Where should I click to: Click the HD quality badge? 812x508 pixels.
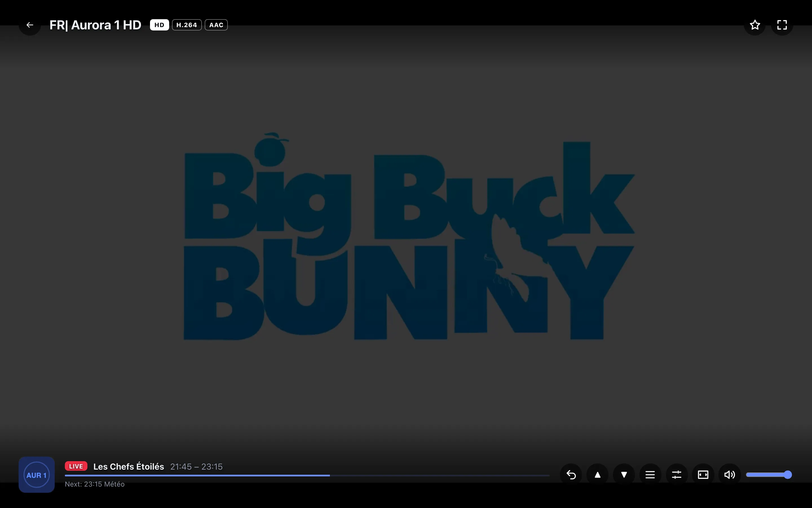[x=159, y=25]
